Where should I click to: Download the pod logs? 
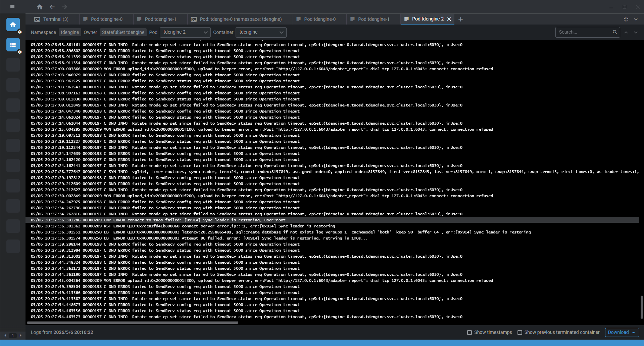(x=622, y=332)
